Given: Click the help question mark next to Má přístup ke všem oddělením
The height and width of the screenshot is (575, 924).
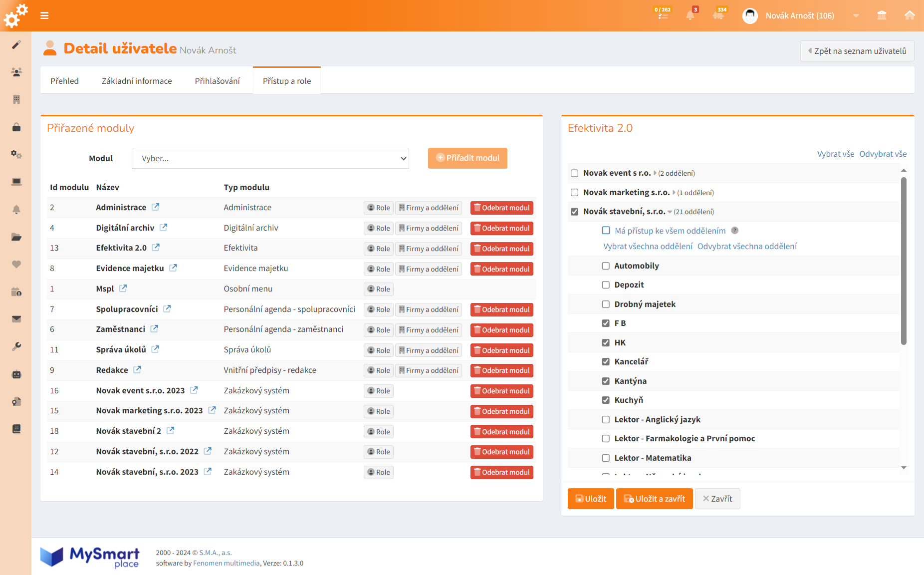Looking at the screenshot, I should [x=734, y=231].
